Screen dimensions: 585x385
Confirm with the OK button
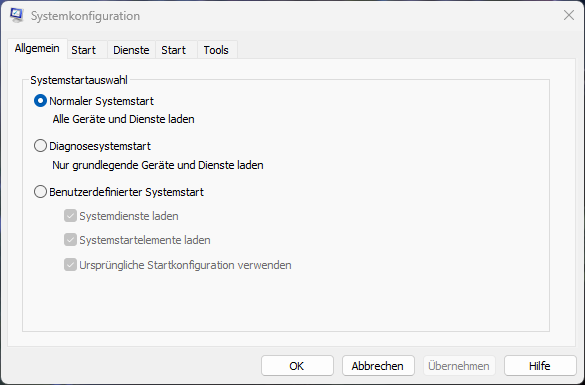point(297,366)
